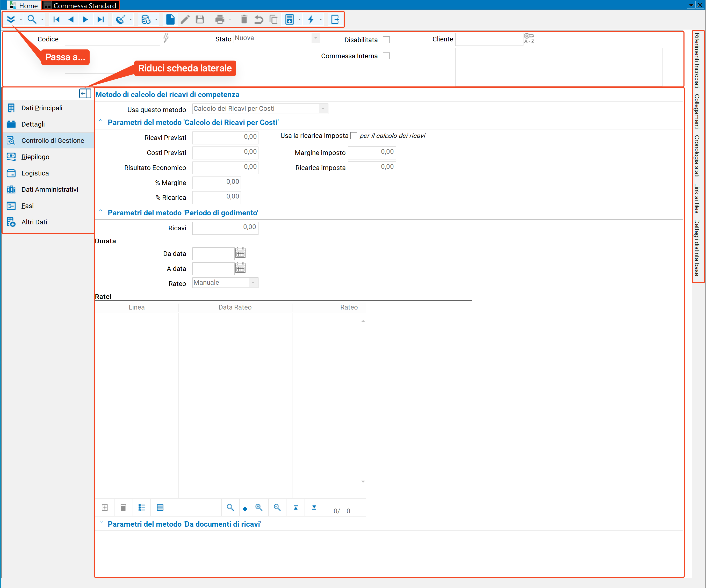This screenshot has height=588, width=706.
Task: Open Collegamenti side tab
Action: (697, 112)
